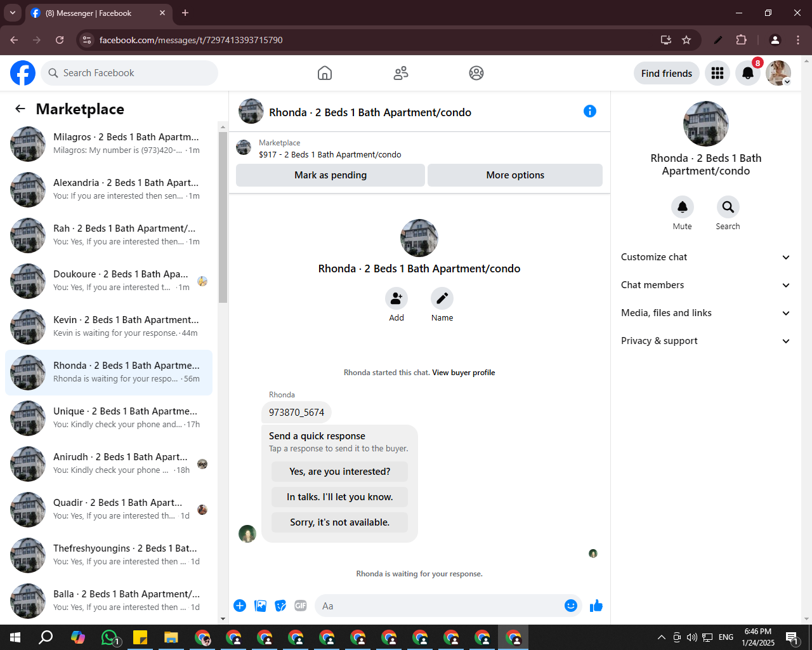Screen dimensions: 812x650
Task: Click Rhonda's listing photo in right panel
Action: [706, 124]
